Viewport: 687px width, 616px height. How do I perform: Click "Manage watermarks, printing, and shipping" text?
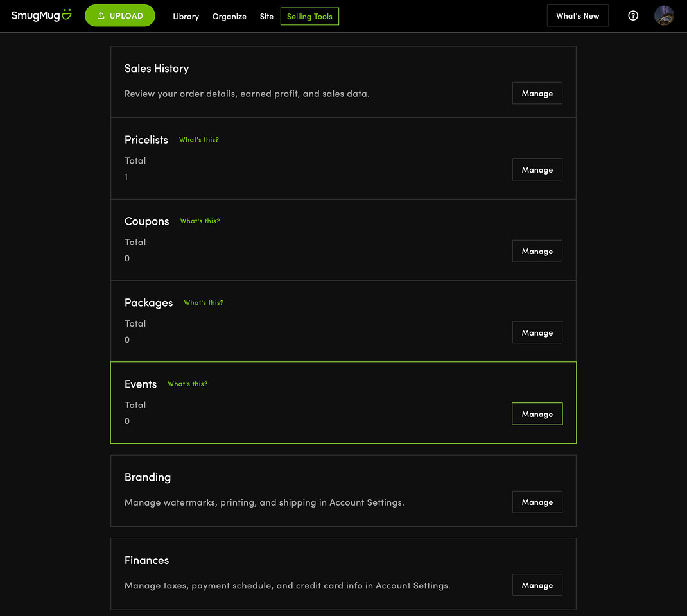tap(264, 502)
